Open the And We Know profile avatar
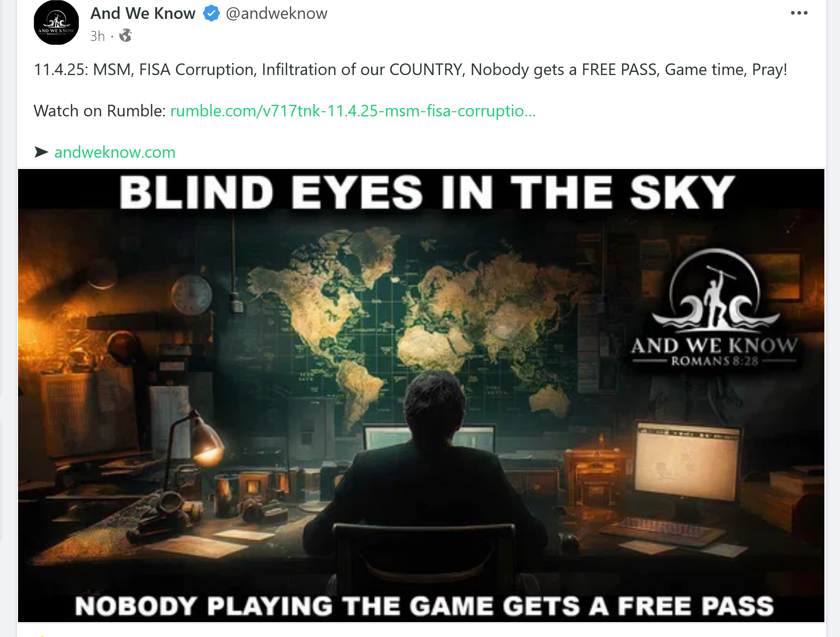 click(56, 22)
